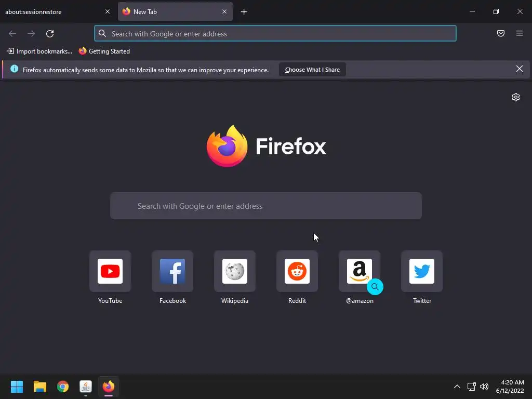Click the magnifier icon in the address bar
The height and width of the screenshot is (399, 532).
coord(102,33)
